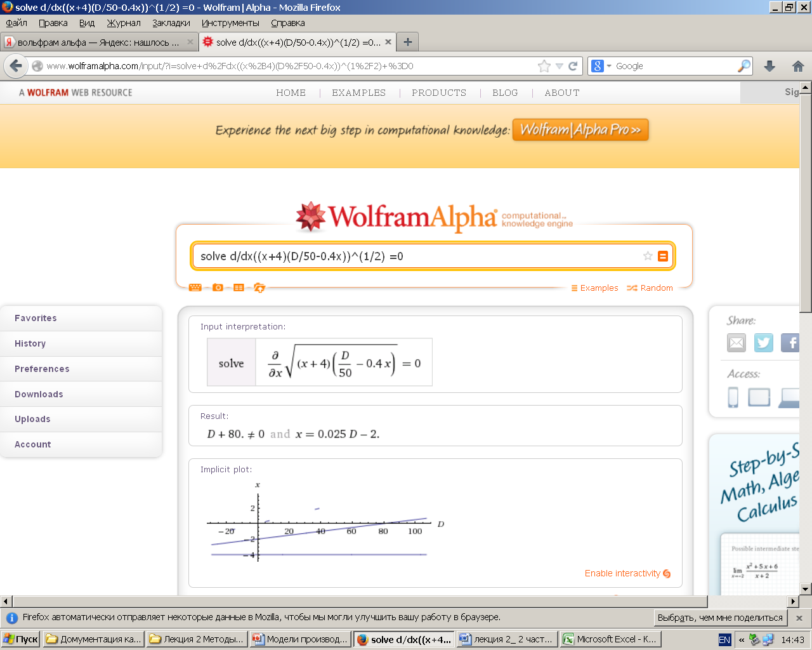Open the EXAMPLES navigation link
Viewport: 812px width, 650px height.
click(358, 93)
